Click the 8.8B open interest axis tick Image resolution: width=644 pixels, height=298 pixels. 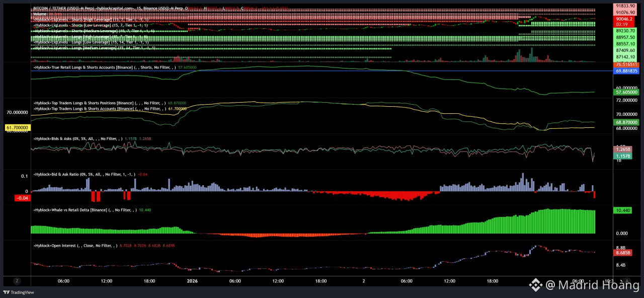621,248
